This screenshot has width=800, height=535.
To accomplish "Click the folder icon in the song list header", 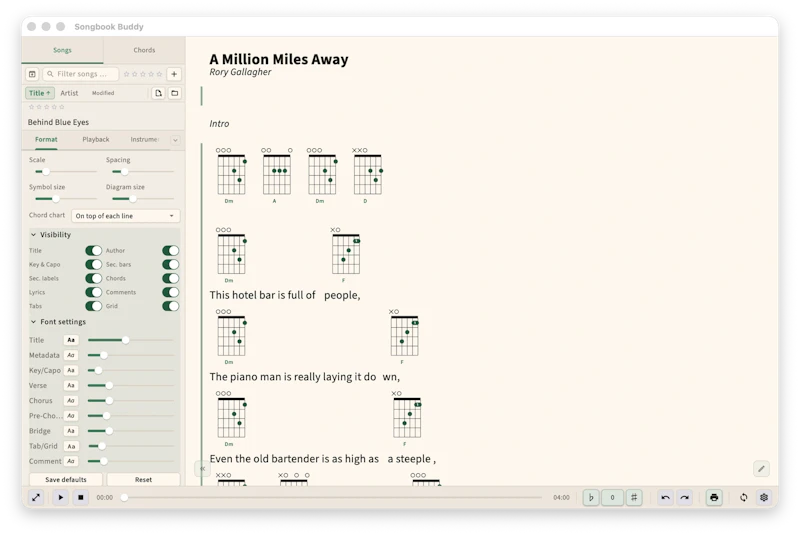I will point(174,93).
